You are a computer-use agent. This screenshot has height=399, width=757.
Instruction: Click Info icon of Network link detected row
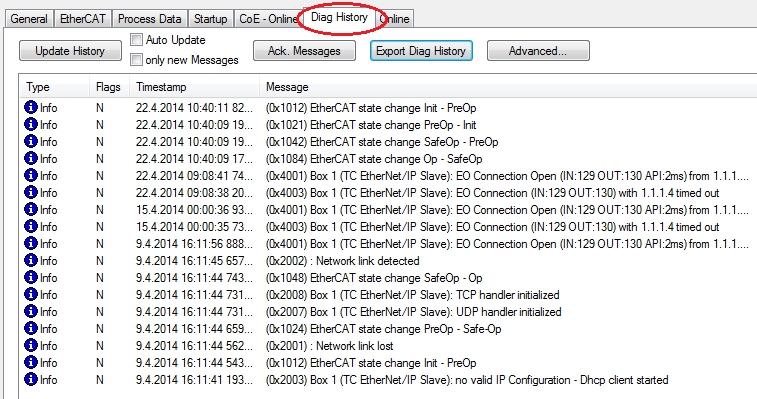click(30, 260)
